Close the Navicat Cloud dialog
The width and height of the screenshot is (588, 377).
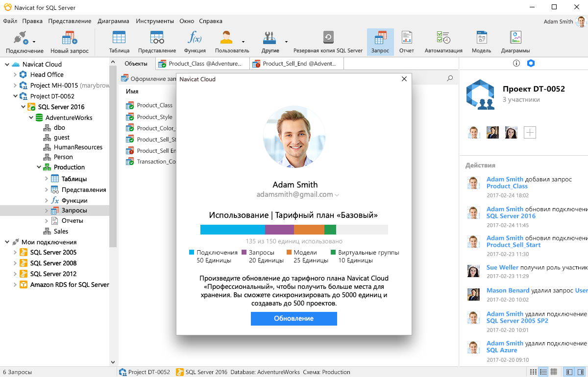click(404, 79)
